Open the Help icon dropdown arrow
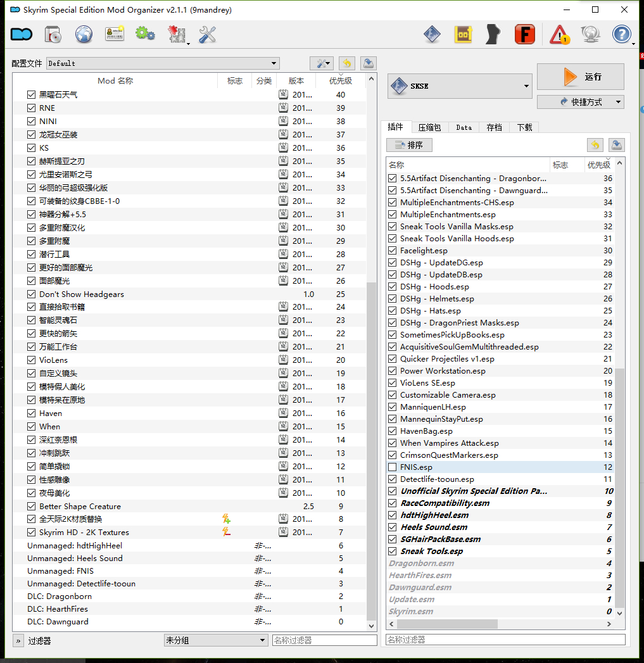The height and width of the screenshot is (663, 644). pyautogui.click(x=633, y=44)
